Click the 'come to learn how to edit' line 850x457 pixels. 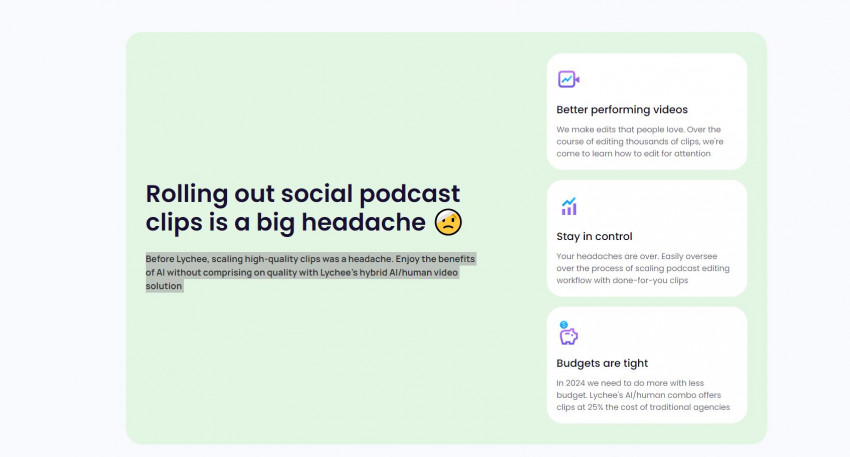[633, 154]
